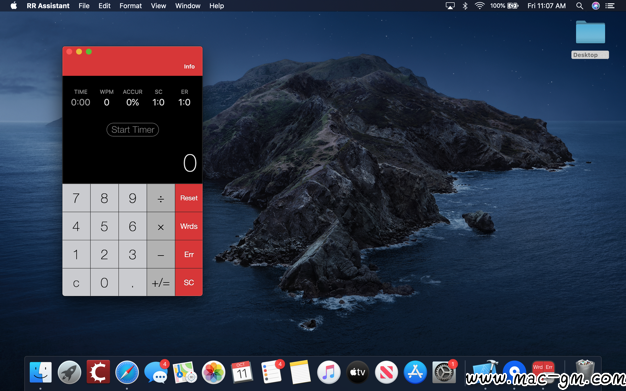The width and height of the screenshot is (626, 391).
Task: Click the clock reading Fri 11:07 AM
Action: click(x=547, y=6)
